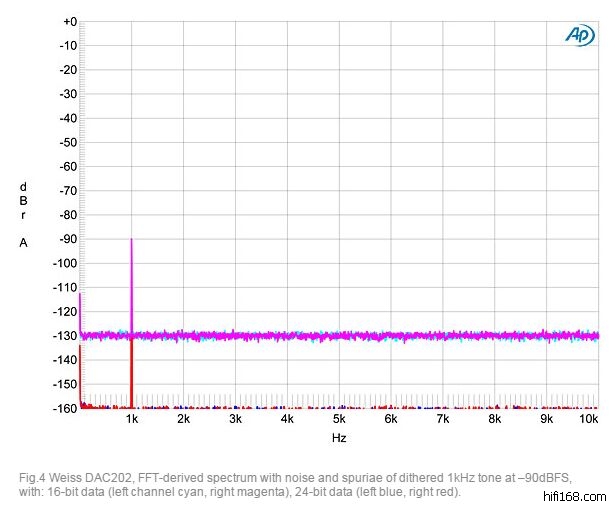Click the '5k' x-axis tick label
The image size is (615, 510).
339,421
